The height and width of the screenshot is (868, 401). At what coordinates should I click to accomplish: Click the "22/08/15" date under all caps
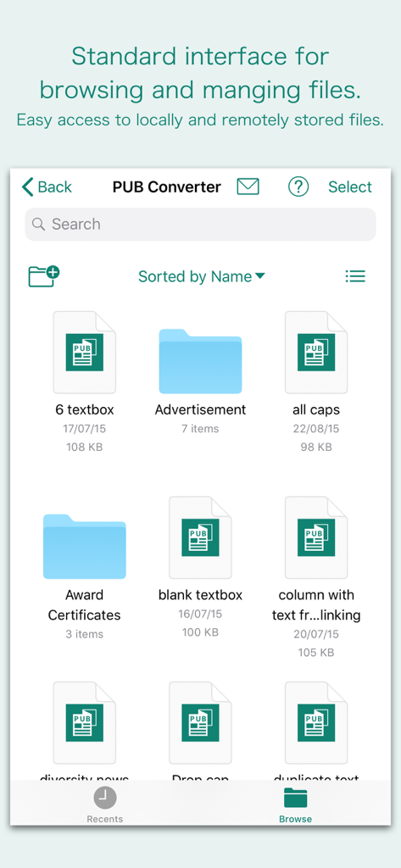tap(316, 428)
